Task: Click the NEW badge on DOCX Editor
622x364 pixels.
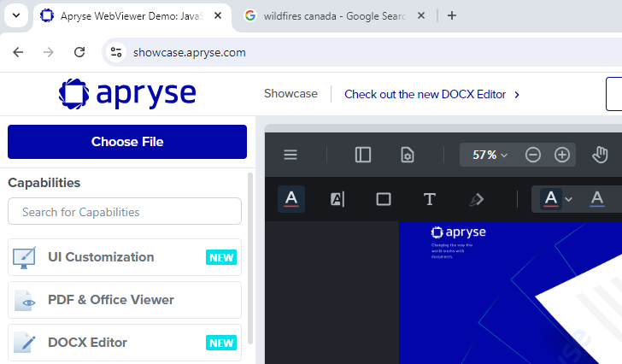Action: pos(221,343)
